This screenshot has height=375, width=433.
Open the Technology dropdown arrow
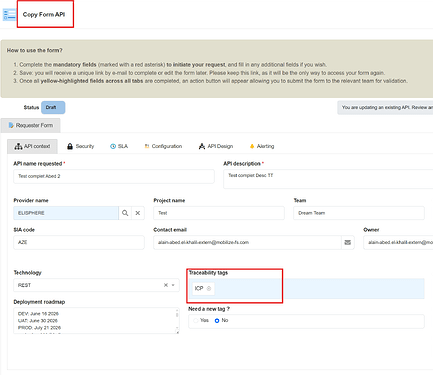(x=173, y=285)
